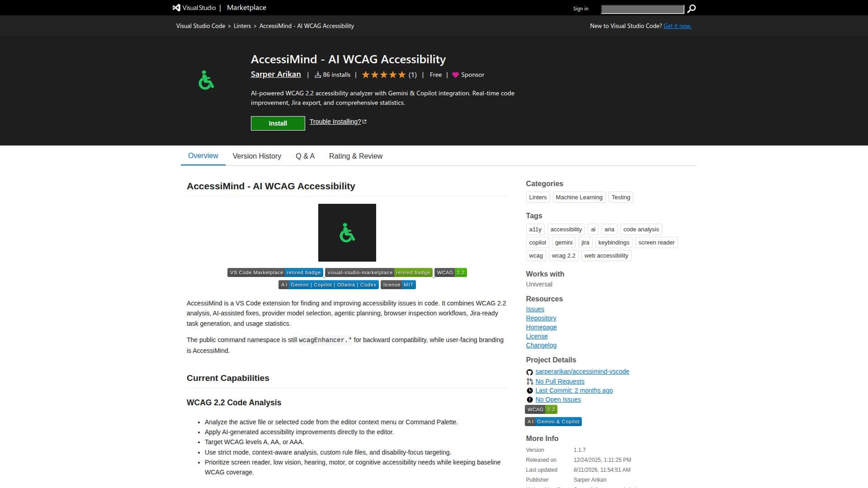
Task: Click the AI Gemini & Copilot sidebar badge
Action: [x=553, y=422]
